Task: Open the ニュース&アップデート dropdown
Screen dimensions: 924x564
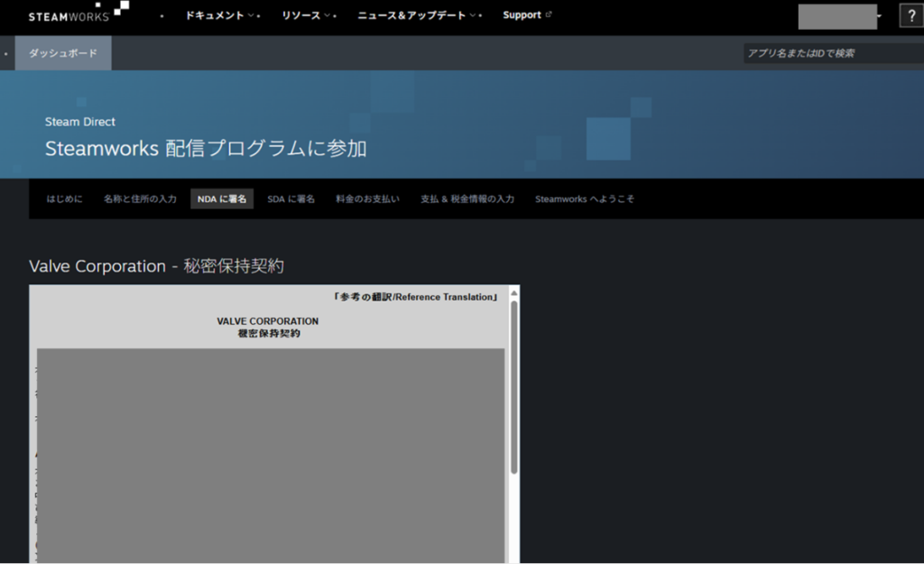Action: tap(417, 15)
